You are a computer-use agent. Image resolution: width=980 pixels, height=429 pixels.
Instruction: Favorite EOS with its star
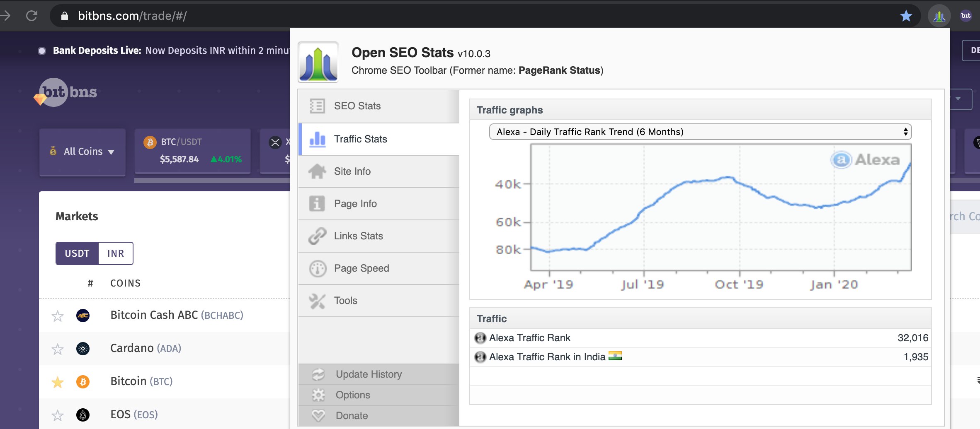coord(58,415)
